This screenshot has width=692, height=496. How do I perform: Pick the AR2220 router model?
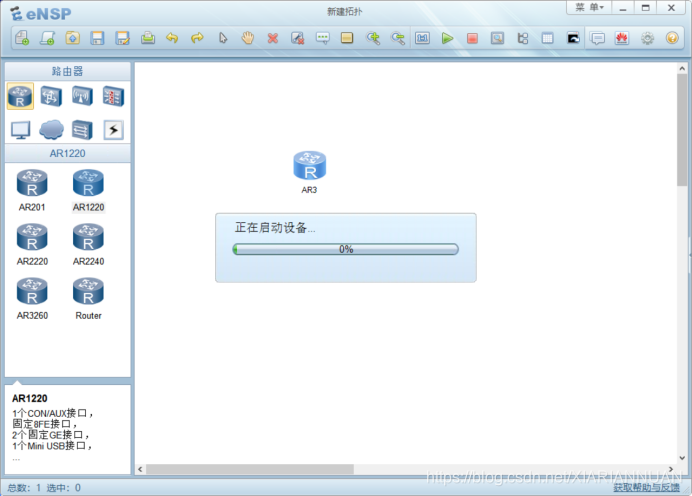32,244
